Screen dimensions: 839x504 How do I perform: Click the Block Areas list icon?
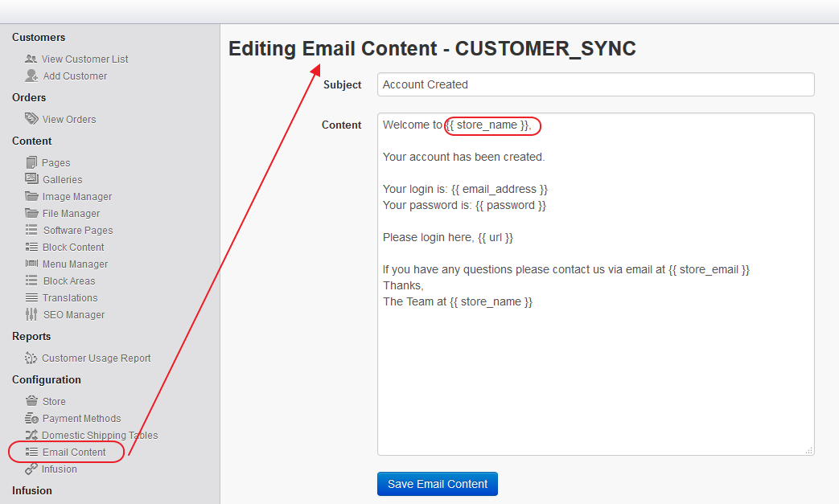(31, 281)
